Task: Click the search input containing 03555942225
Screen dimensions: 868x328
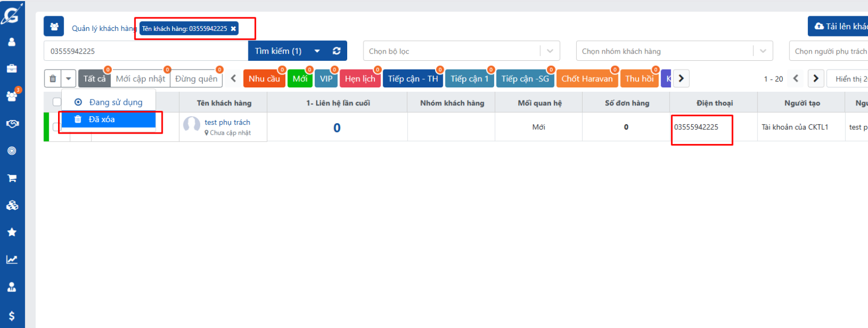Action: 145,51
